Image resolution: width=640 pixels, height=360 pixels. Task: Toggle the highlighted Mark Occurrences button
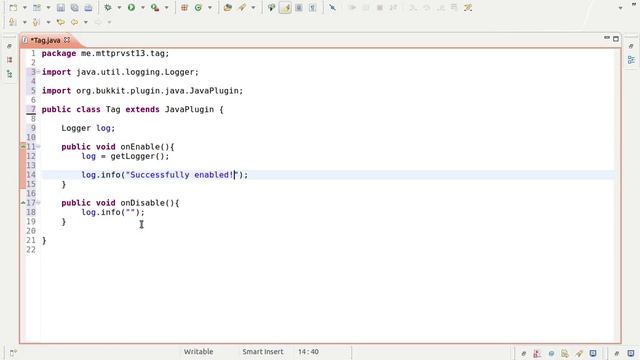point(285,8)
